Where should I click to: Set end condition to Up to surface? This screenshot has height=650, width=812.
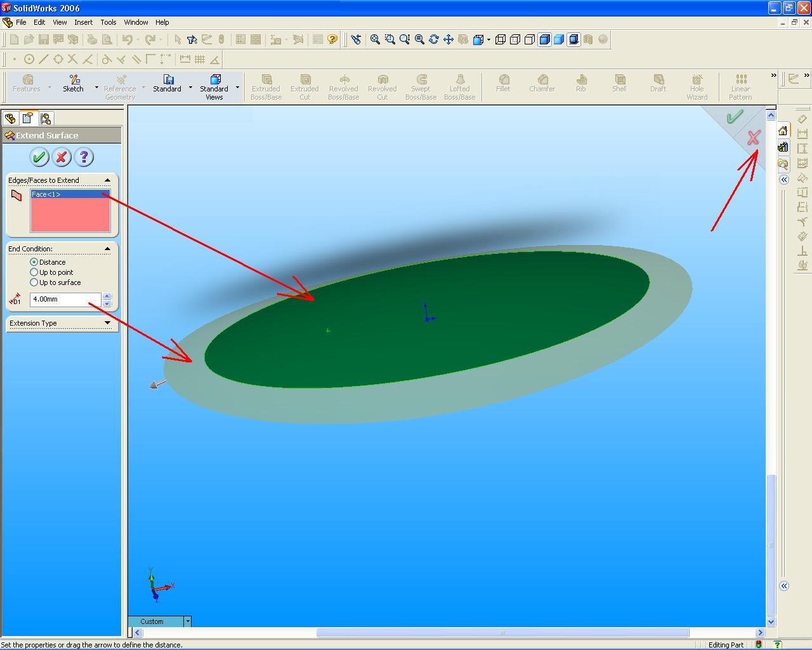coord(34,282)
